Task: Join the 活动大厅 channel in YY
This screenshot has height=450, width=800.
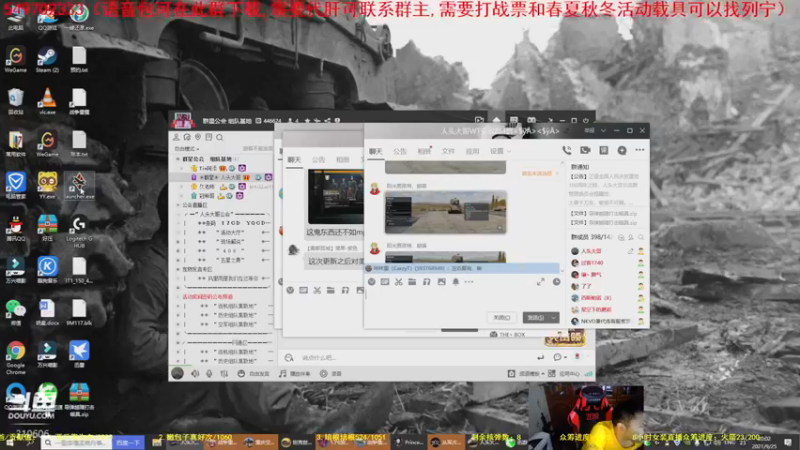Action: pyautogui.click(x=231, y=232)
